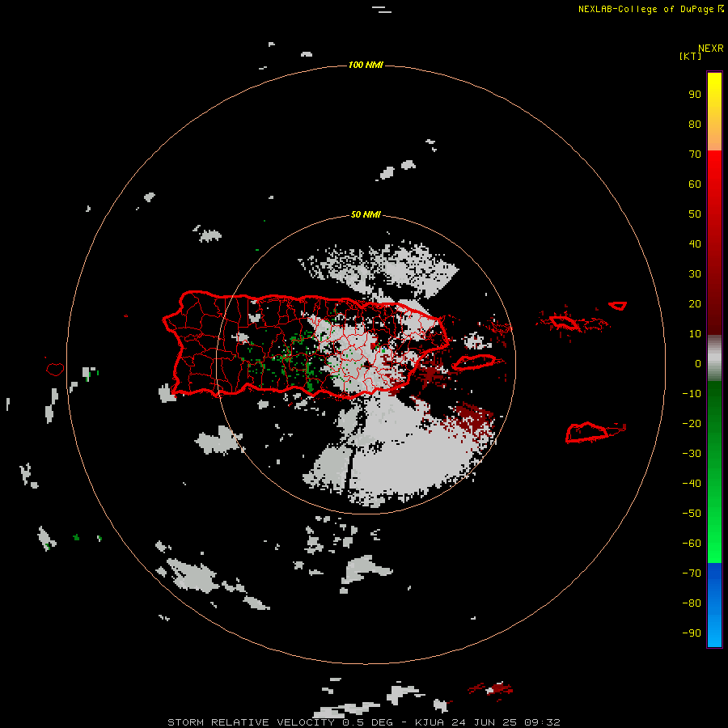Click the 24 JUN 25 date text
This screenshot has width=728, height=728.
point(485,722)
